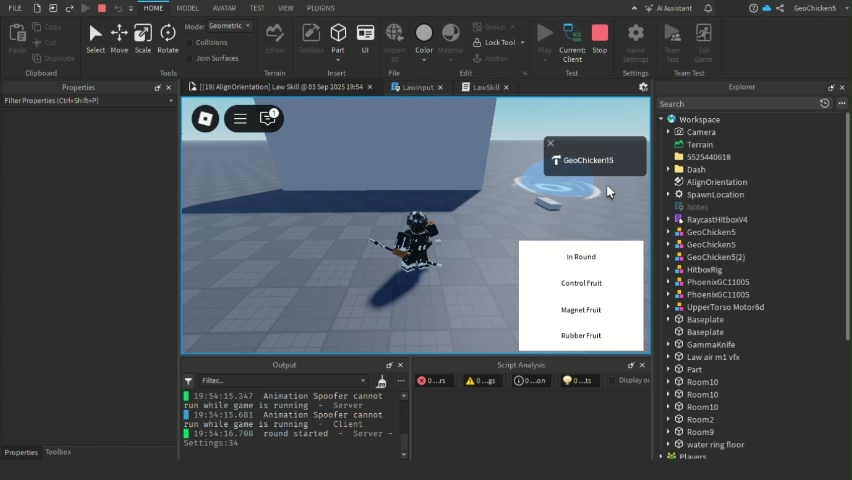The height and width of the screenshot is (480, 852).
Task: Select AlignOrientation in the Explorer tree
Action: (716, 182)
